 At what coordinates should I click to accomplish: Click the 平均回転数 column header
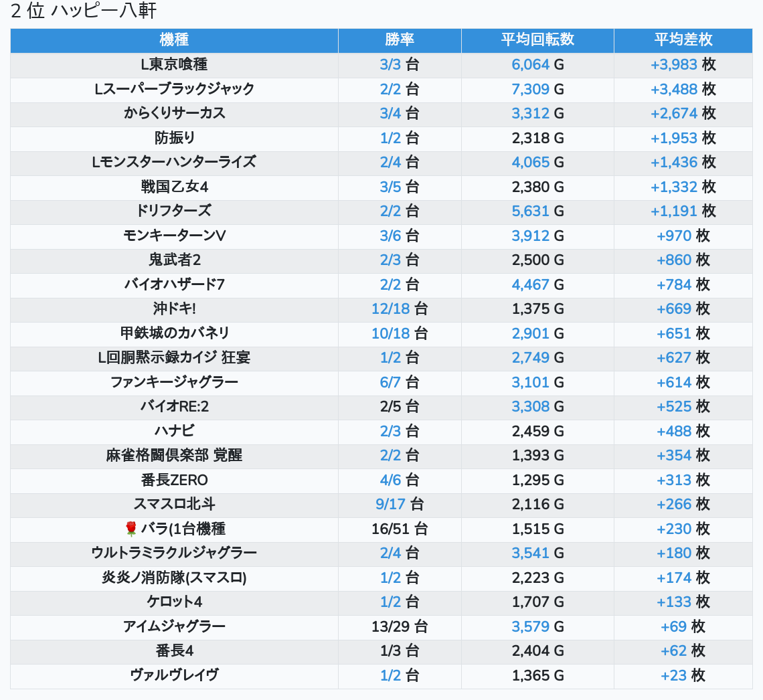pos(537,40)
